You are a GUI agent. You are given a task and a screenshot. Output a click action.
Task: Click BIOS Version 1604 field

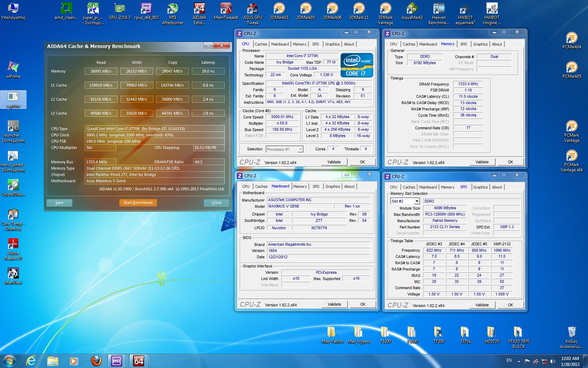click(x=318, y=251)
